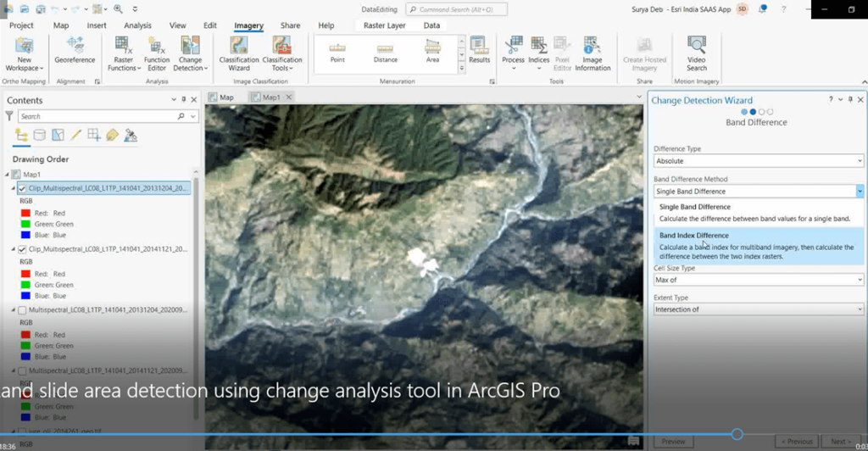
Task: Open the Project tab
Action: 21,25
